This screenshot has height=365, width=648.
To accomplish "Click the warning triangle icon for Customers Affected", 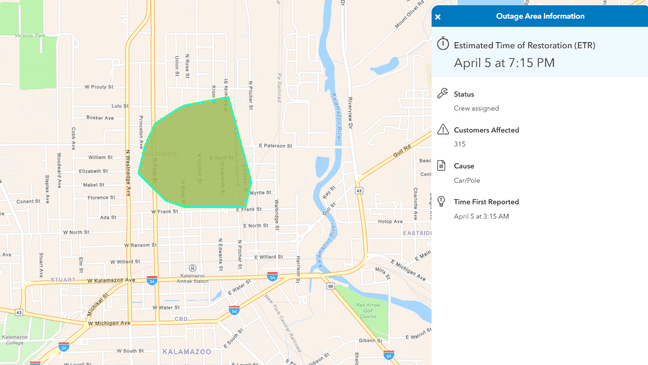I will click(443, 129).
